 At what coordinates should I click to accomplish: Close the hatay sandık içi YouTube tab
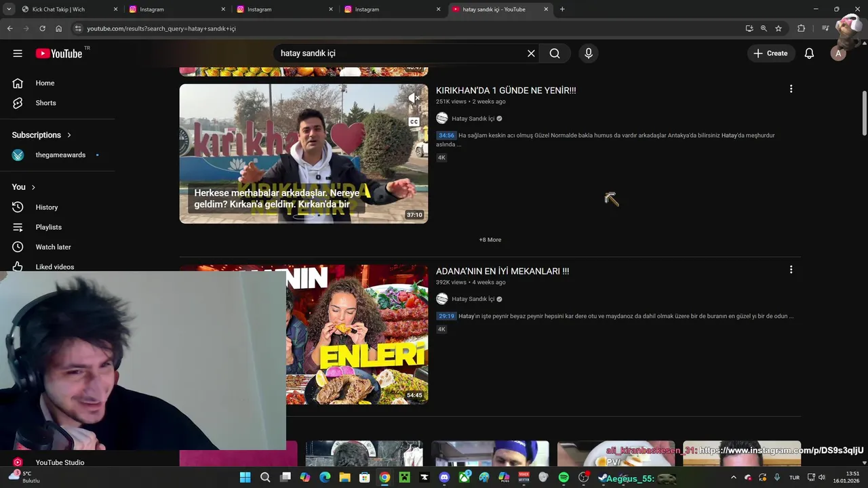pos(546,9)
